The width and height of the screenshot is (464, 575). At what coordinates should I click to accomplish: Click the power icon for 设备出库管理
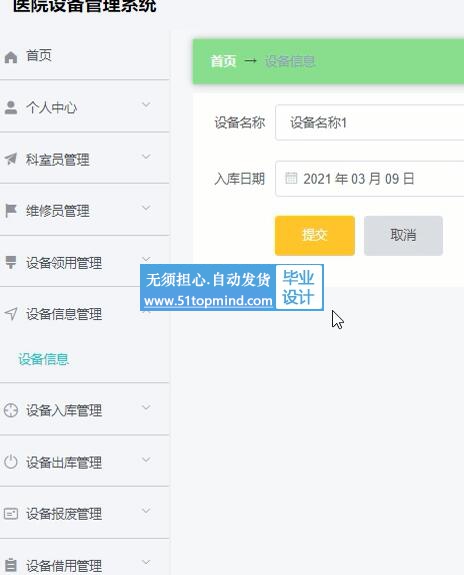pyautogui.click(x=11, y=462)
